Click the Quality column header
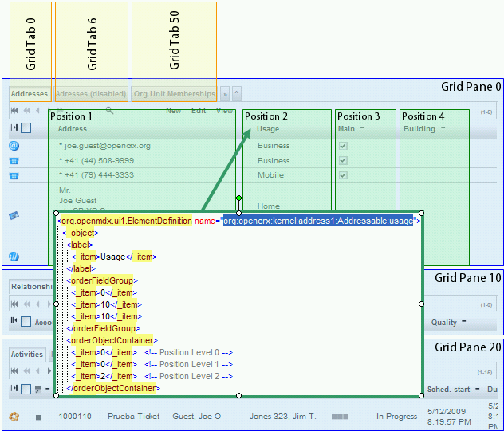Image resolution: width=504 pixels, height=431 pixels. [x=444, y=323]
